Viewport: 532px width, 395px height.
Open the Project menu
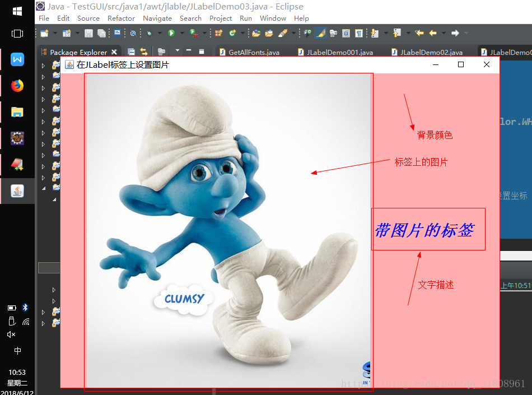[221, 18]
